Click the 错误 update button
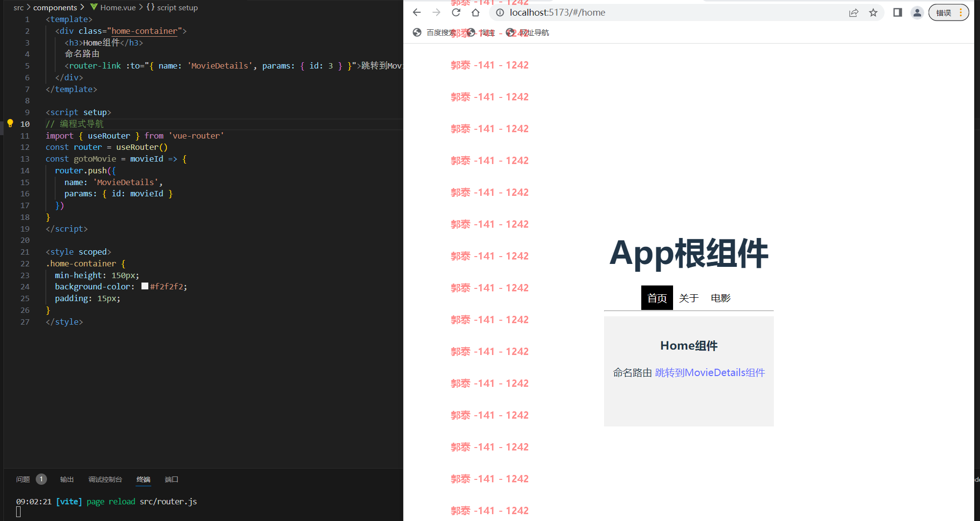 point(949,13)
